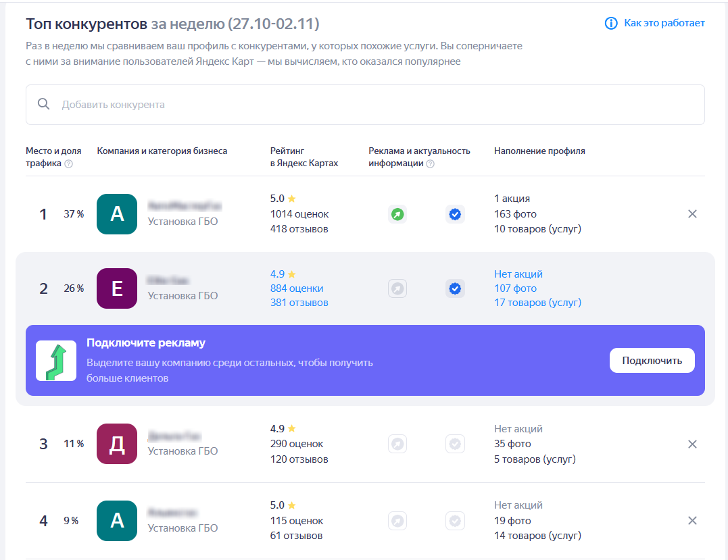Click the green arrow icon inside the promo banner
The width and height of the screenshot is (728, 560).
click(x=56, y=360)
